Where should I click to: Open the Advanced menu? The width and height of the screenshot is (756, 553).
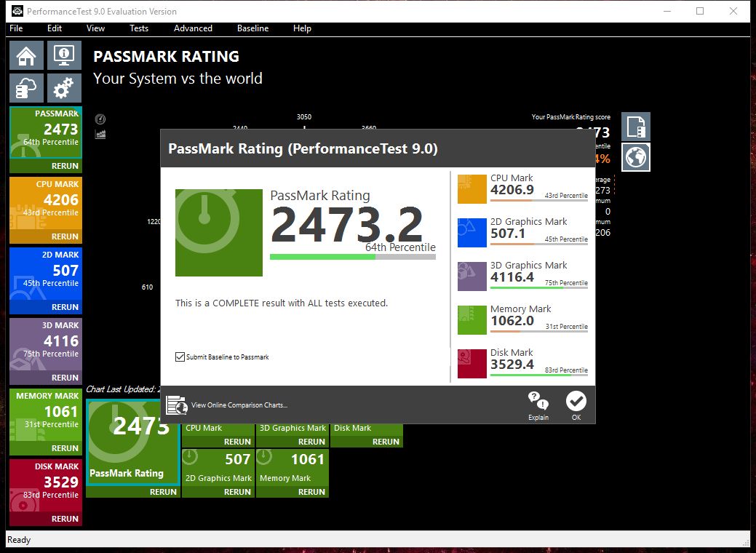coord(193,28)
